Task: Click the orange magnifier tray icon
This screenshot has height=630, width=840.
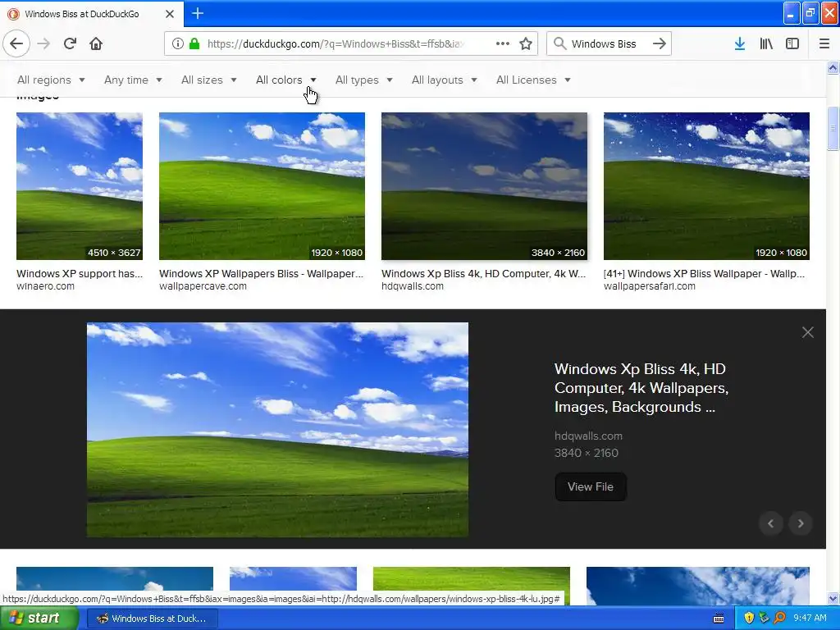Action: (x=779, y=618)
